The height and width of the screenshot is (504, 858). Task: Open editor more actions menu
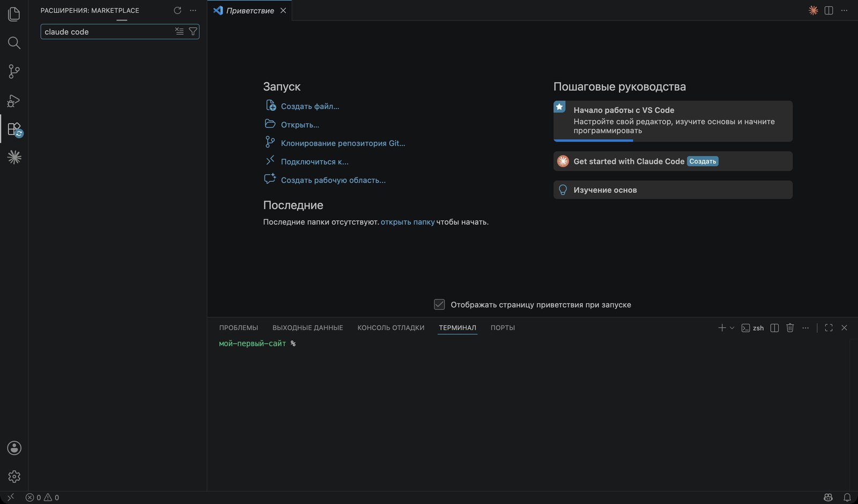click(x=844, y=10)
